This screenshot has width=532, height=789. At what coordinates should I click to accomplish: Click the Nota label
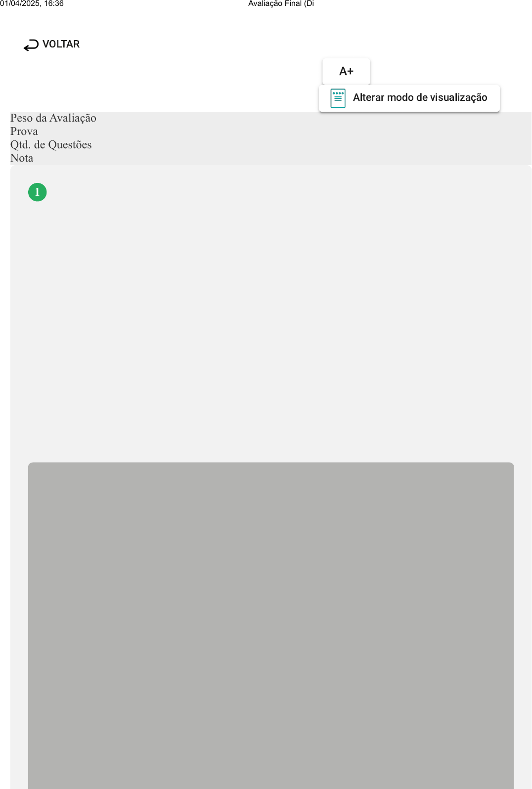click(22, 158)
